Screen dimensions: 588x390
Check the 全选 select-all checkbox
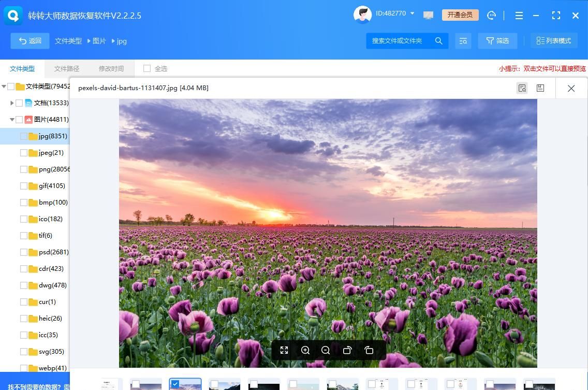click(147, 68)
